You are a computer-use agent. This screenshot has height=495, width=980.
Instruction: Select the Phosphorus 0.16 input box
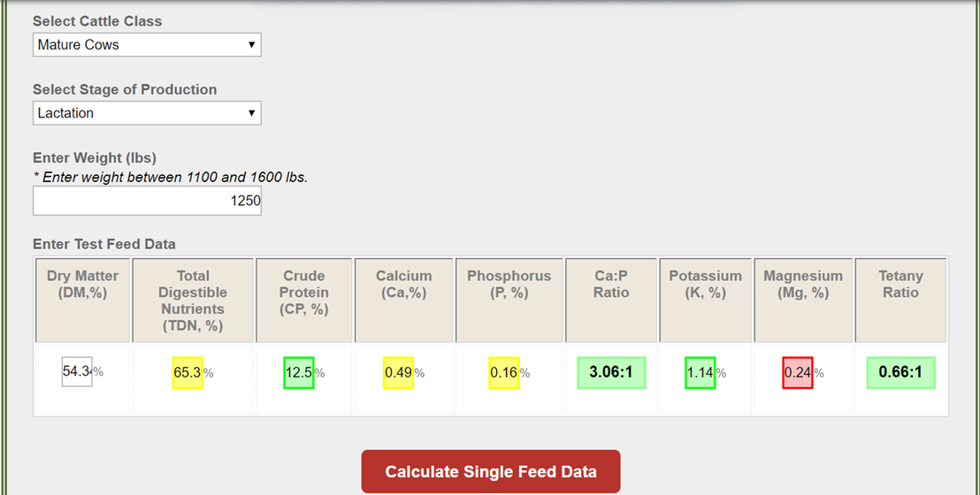point(504,372)
